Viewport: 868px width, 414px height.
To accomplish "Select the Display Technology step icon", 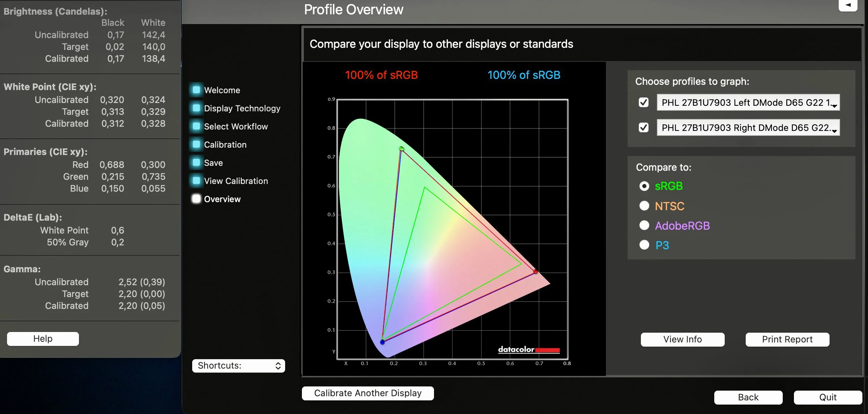I will (x=196, y=108).
